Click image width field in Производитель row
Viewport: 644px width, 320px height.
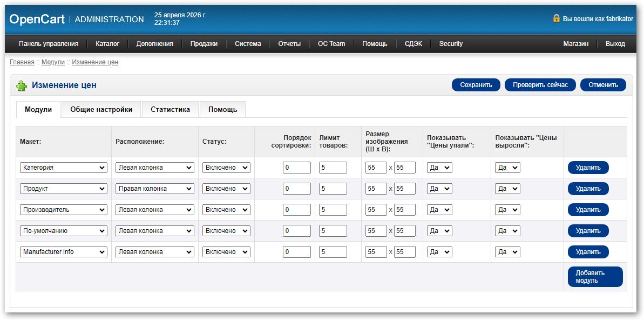(x=376, y=209)
